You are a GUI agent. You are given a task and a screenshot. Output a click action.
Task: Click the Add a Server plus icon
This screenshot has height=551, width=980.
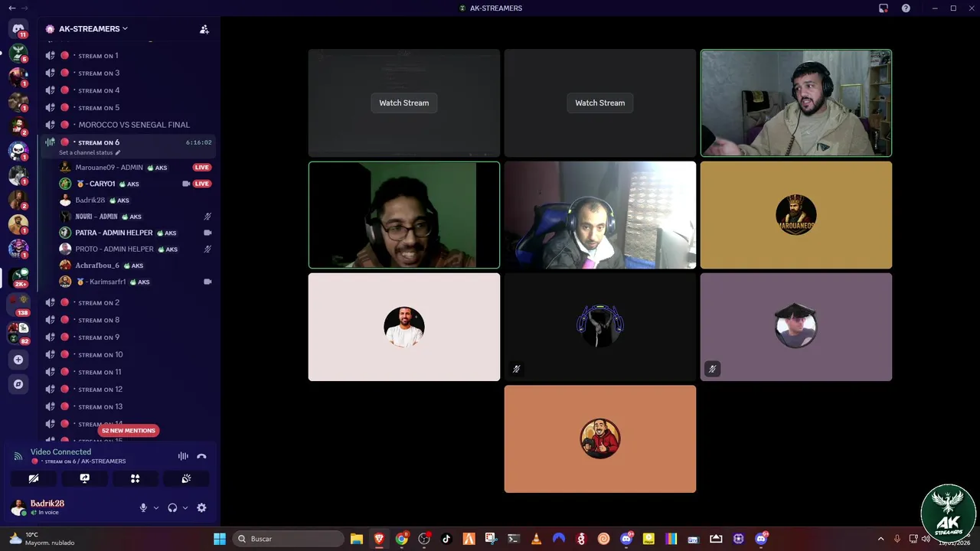[18, 360]
